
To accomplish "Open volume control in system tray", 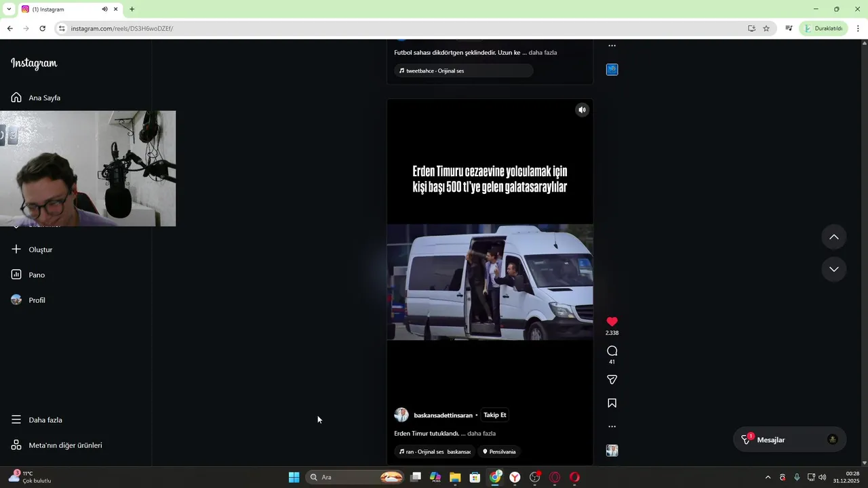I will coord(823,477).
